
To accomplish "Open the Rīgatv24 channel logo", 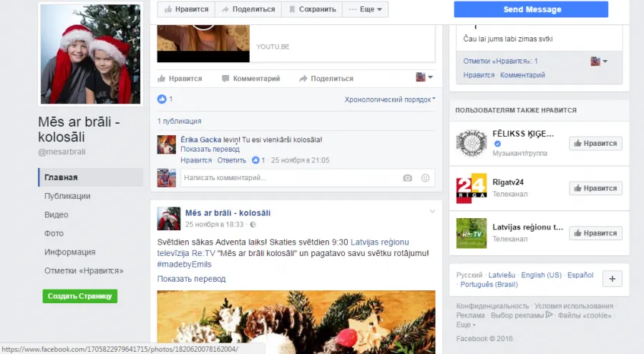I will pyautogui.click(x=472, y=188).
